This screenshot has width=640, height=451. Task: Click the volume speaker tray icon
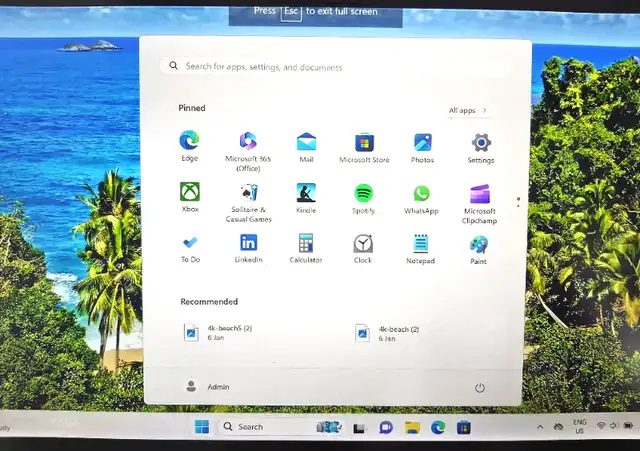[x=613, y=426]
